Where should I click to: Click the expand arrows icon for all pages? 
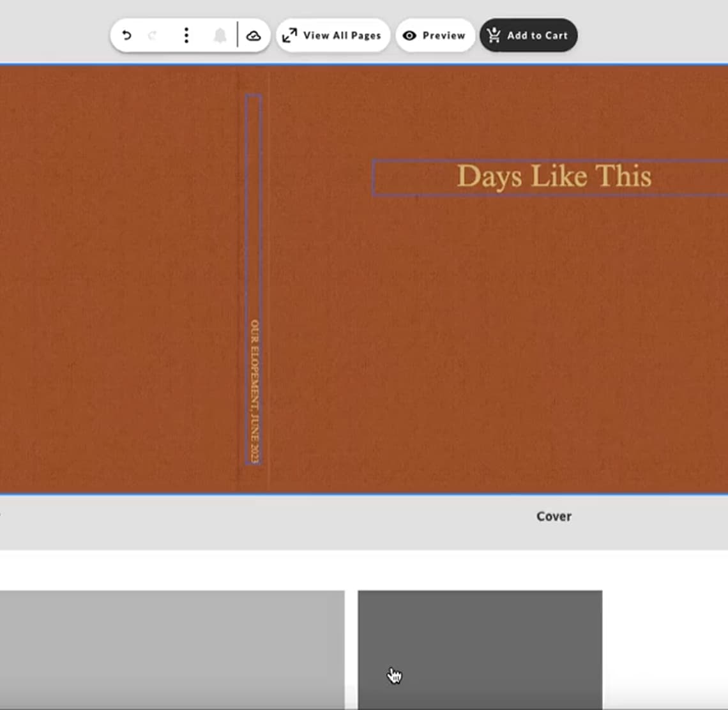point(290,36)
